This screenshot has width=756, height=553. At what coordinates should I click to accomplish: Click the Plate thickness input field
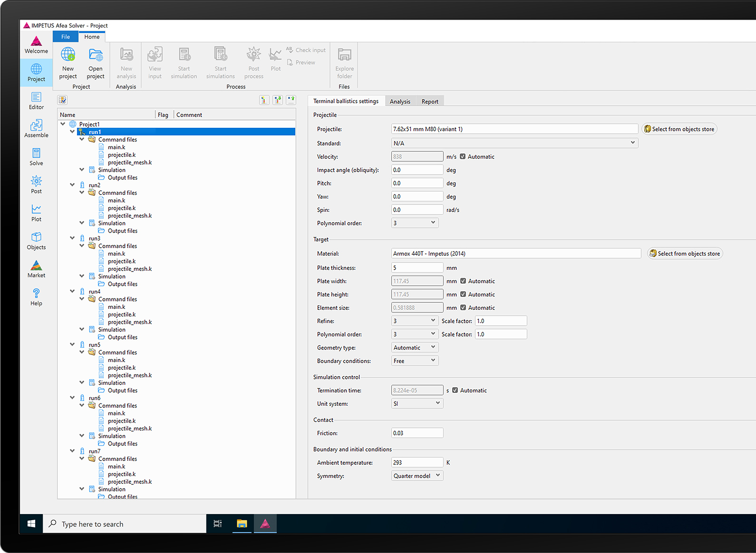(x=417, y=267)
